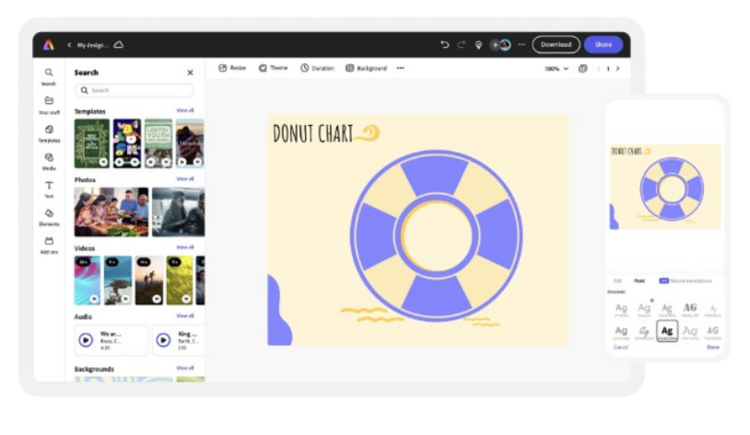750x435 pixels.
Task: Click Done in the phone font picker
Action: pos(713,347)
